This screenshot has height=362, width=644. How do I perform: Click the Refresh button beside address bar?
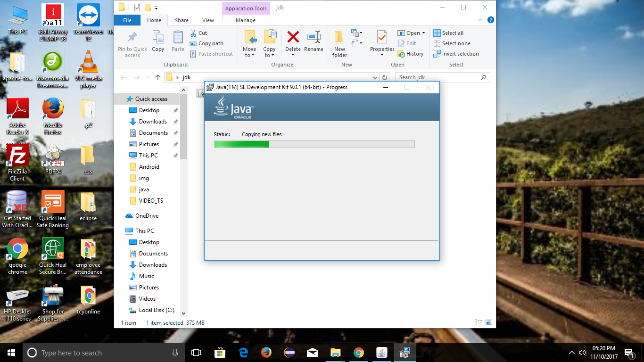coord(385,77)
